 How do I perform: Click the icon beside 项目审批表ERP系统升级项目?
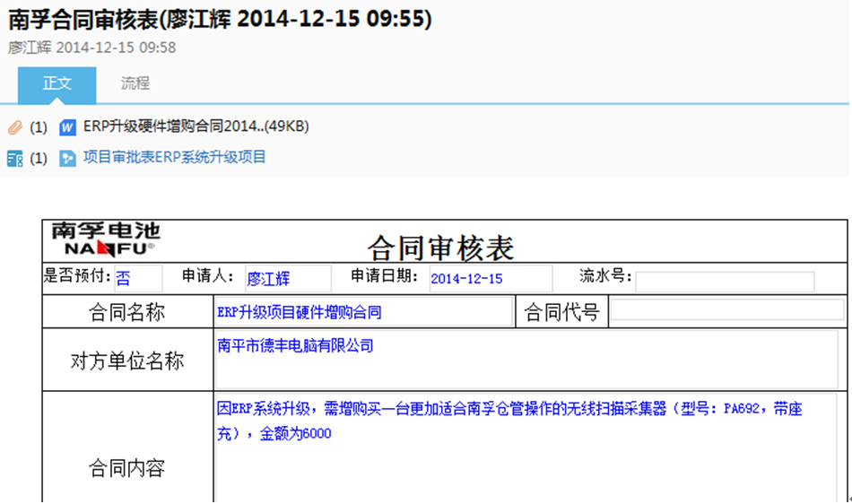(x=67, y=158)
